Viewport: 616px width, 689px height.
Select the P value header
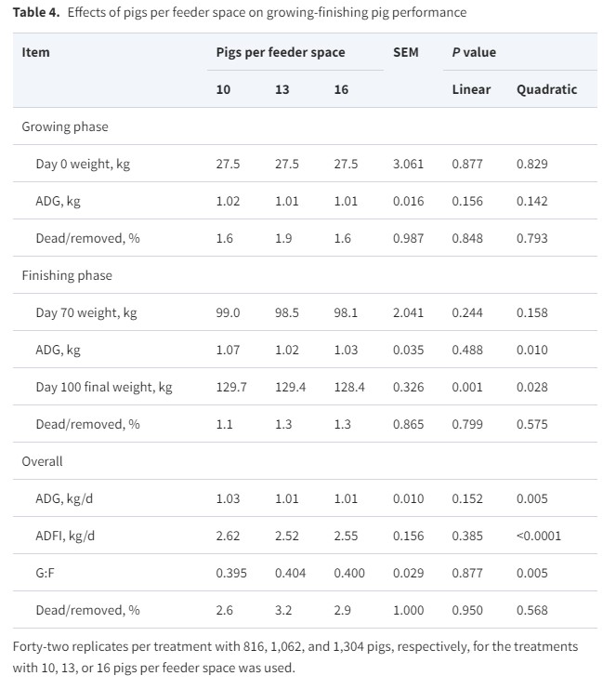[x=474, y=52]
